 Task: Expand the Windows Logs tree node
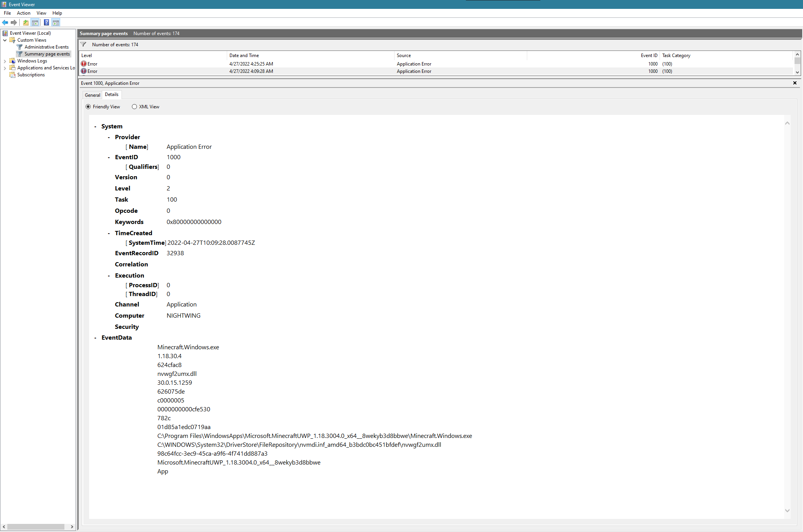point(5,61)
